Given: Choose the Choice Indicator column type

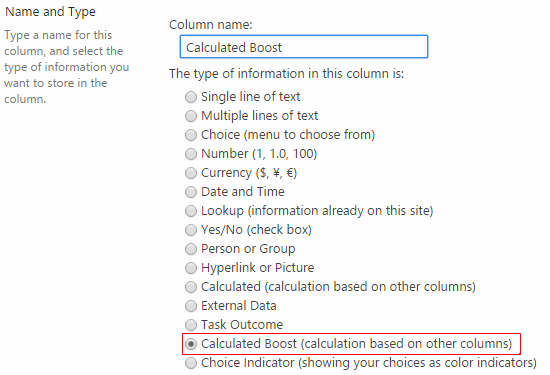Looking at the screenshot, I should (x=191, y=363).
